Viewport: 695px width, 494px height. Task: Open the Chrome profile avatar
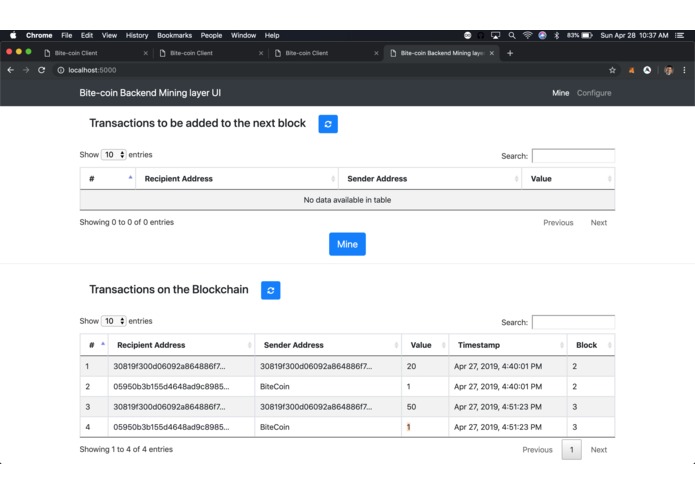click(668, 70)
